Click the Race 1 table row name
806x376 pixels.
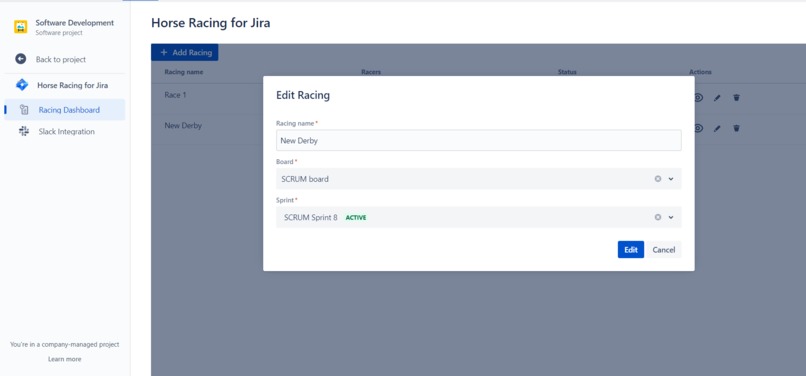175,95
